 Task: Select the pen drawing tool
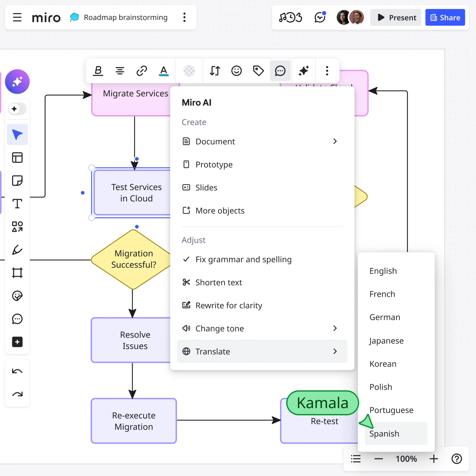tap(17, 250)
